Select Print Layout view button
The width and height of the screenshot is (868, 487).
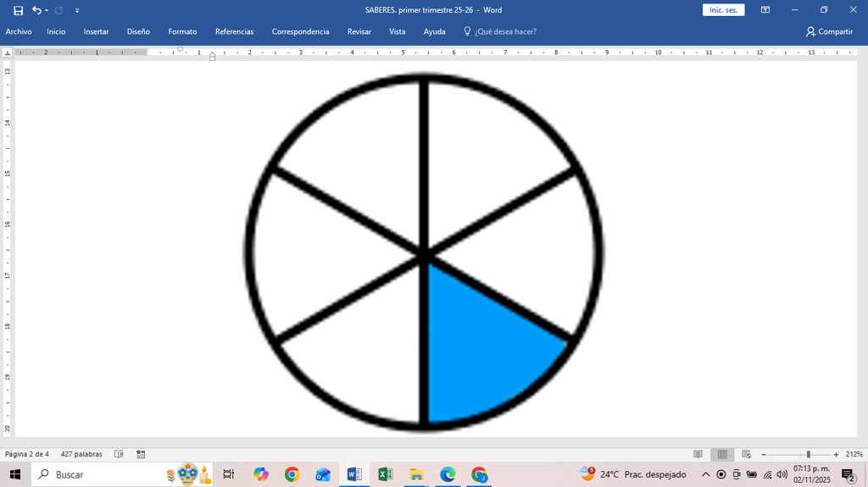click(x=722, y=454)
